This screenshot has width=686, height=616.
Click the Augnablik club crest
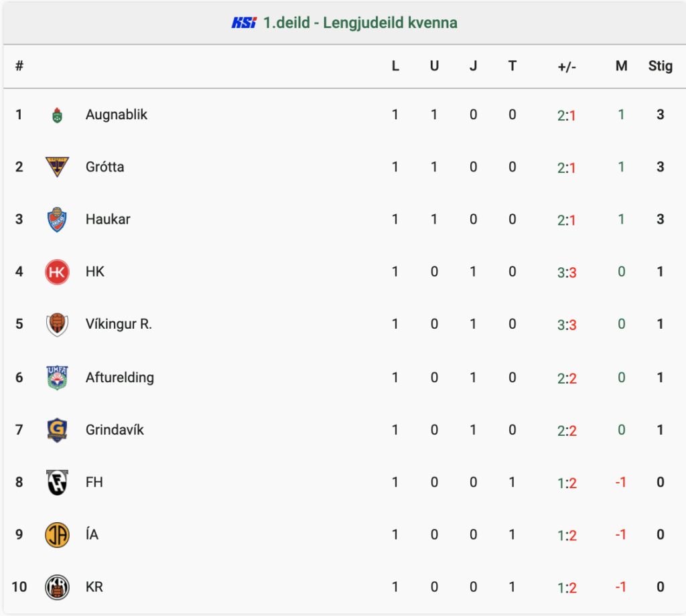click(x=58, y=115)
